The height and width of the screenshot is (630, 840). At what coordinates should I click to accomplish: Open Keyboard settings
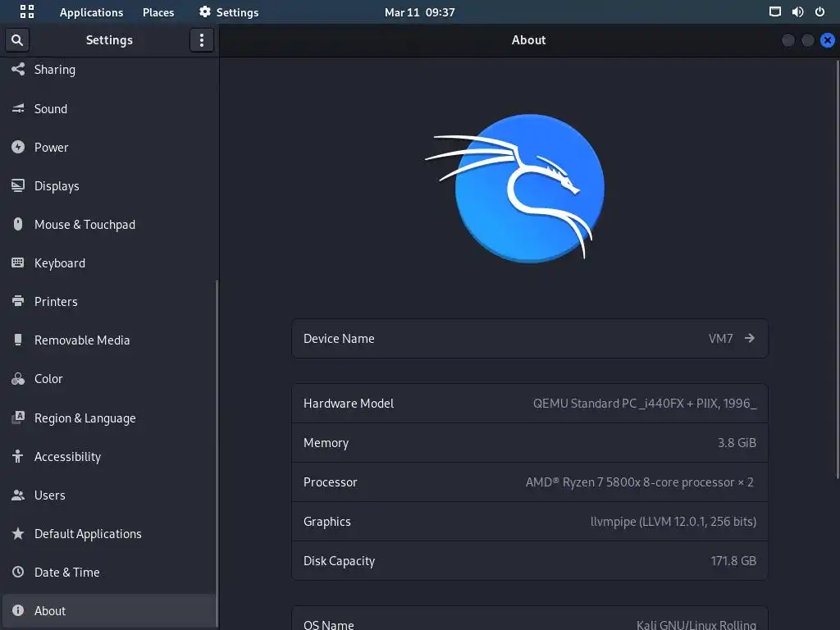pos(109,263)
